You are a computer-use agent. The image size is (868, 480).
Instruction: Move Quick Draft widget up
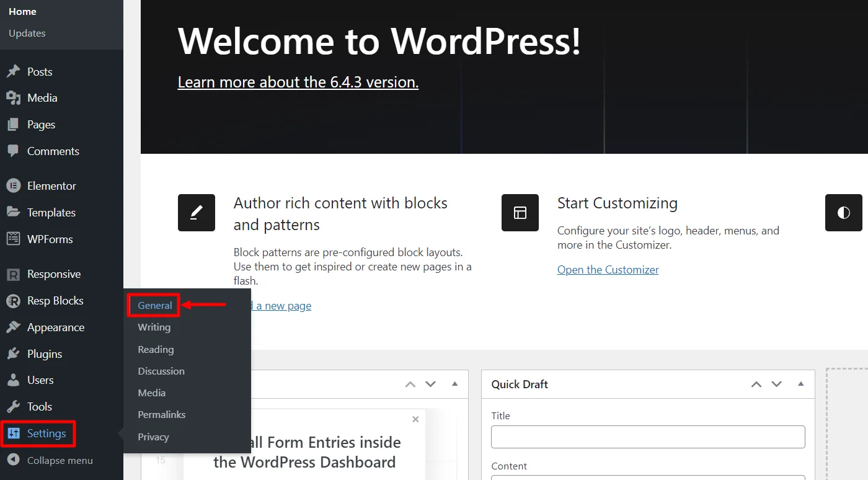[x=756, y=384]
